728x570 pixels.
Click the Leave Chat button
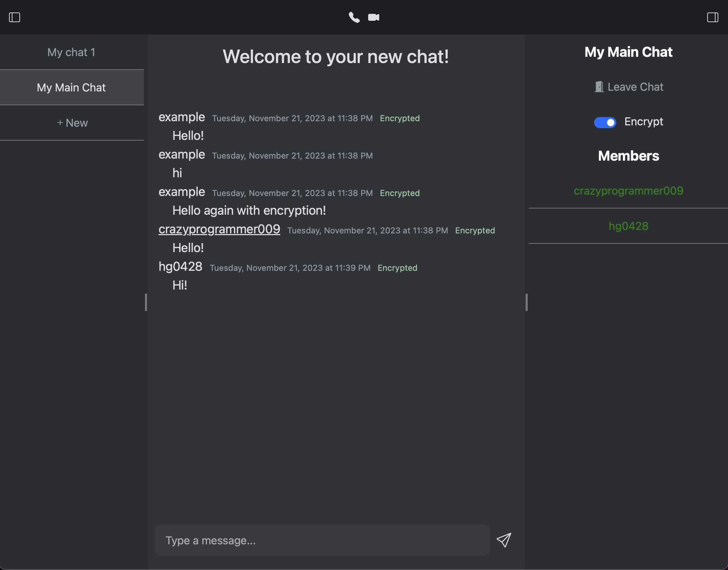pyautogui.click(x=635, y=87)
